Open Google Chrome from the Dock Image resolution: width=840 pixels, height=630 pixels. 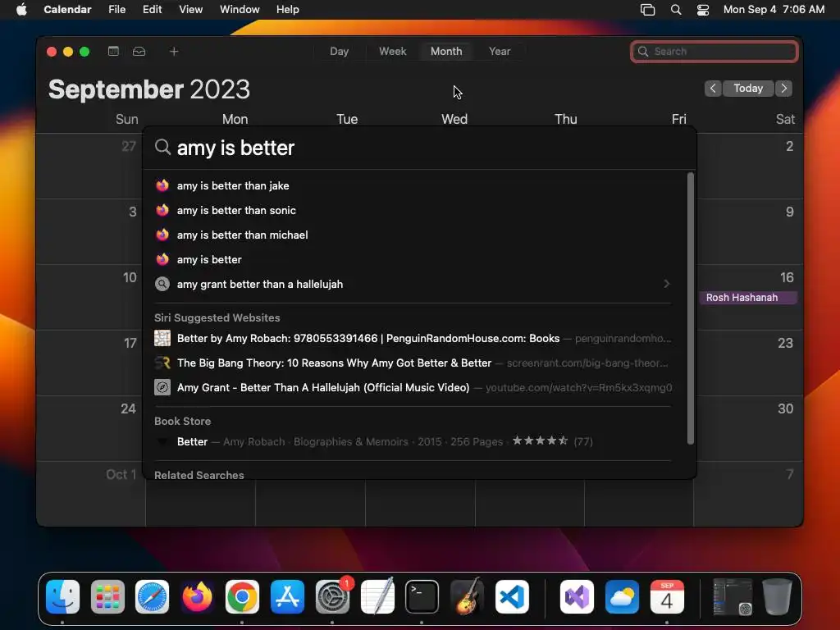click(242, 597)
